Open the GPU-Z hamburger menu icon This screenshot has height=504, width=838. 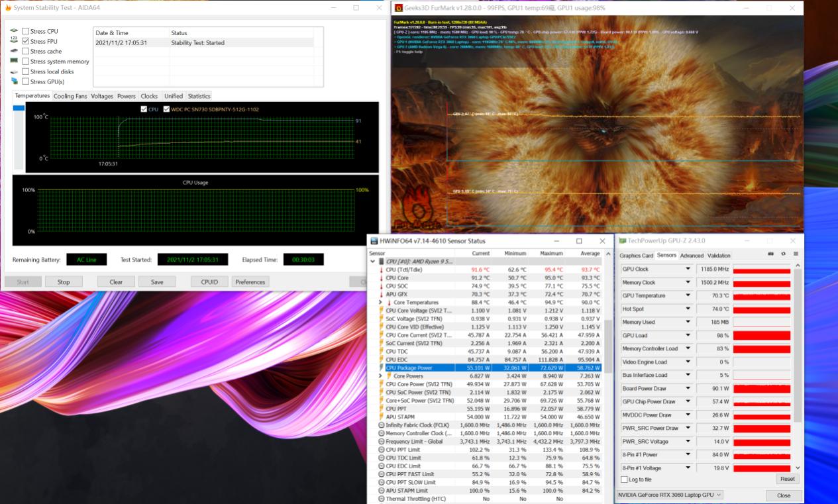point(796,254)
